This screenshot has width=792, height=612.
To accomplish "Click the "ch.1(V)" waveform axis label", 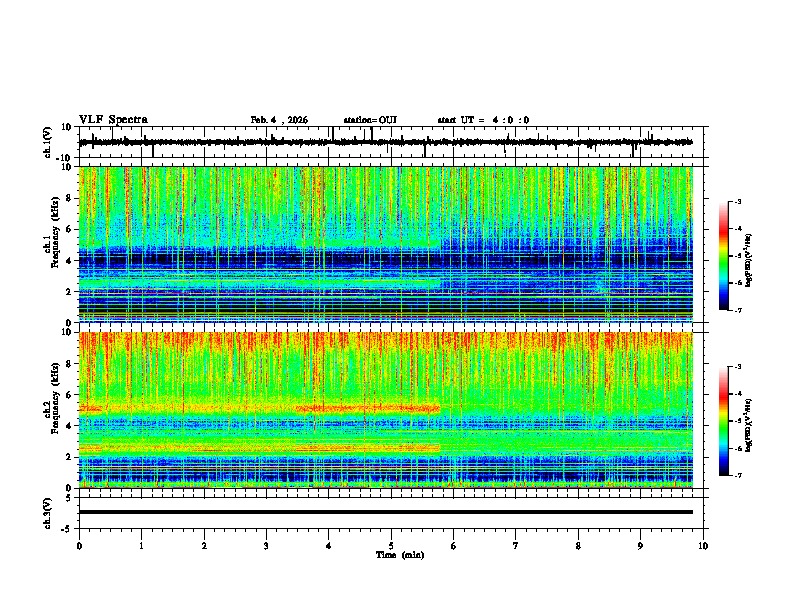I will (48, 142).
